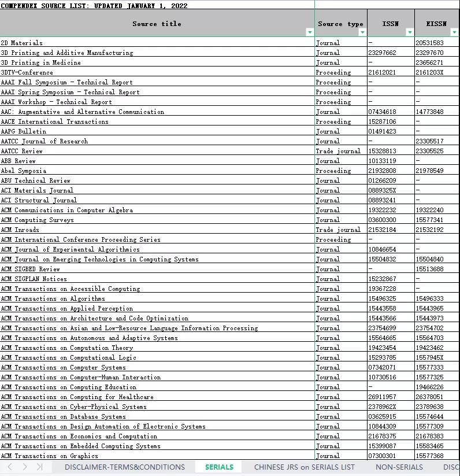
Task: Select the ACM Computing Surveys cell
Action: (157, 220)
